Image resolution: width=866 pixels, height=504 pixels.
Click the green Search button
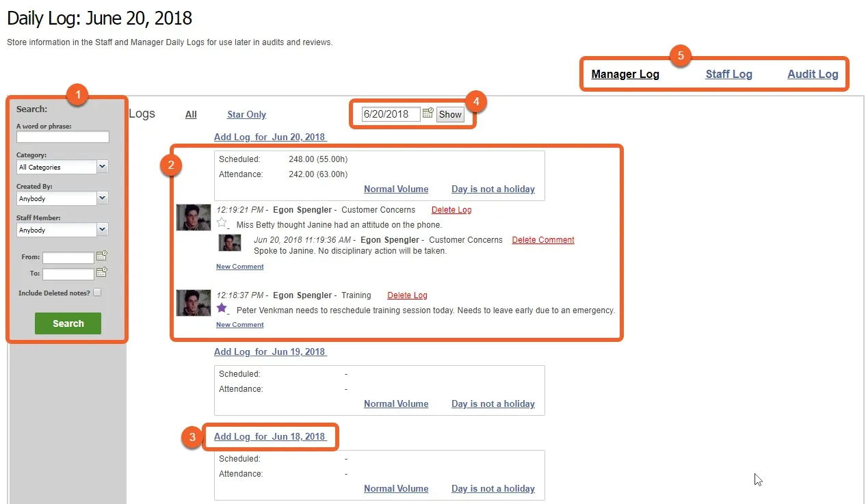point(68,323)
